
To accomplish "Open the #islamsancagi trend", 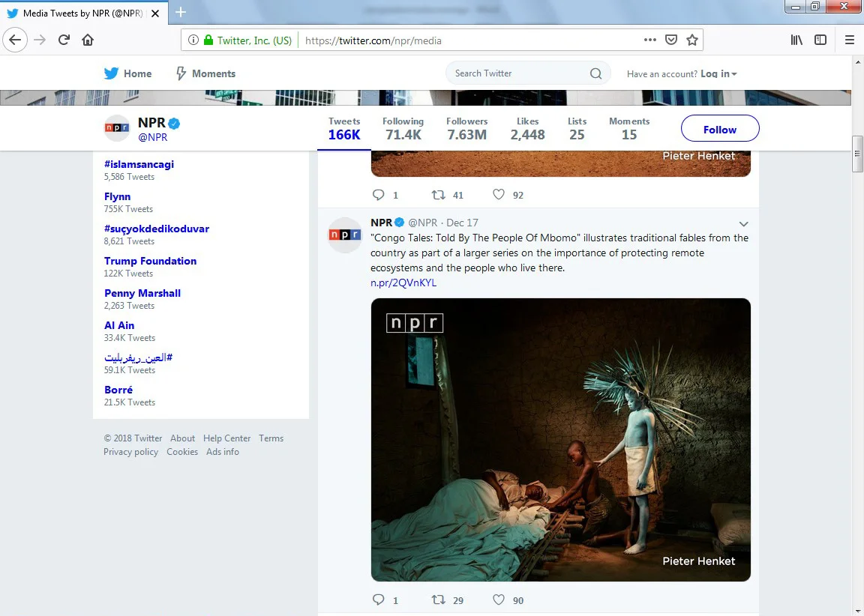I will tap(139, 164).
